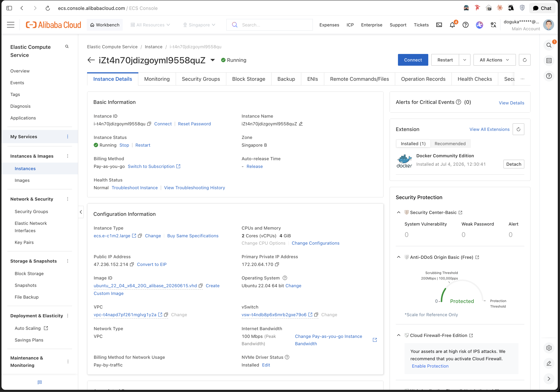Open the Cloud Shell terminal icon
Viewport: 560px width, 392px height.
(x=439, y=25)
